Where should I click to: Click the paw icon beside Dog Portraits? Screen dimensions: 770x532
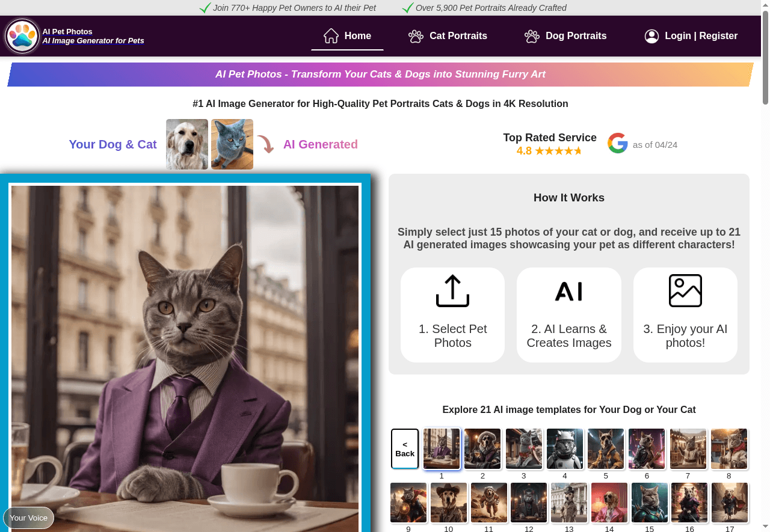point(531,36)
